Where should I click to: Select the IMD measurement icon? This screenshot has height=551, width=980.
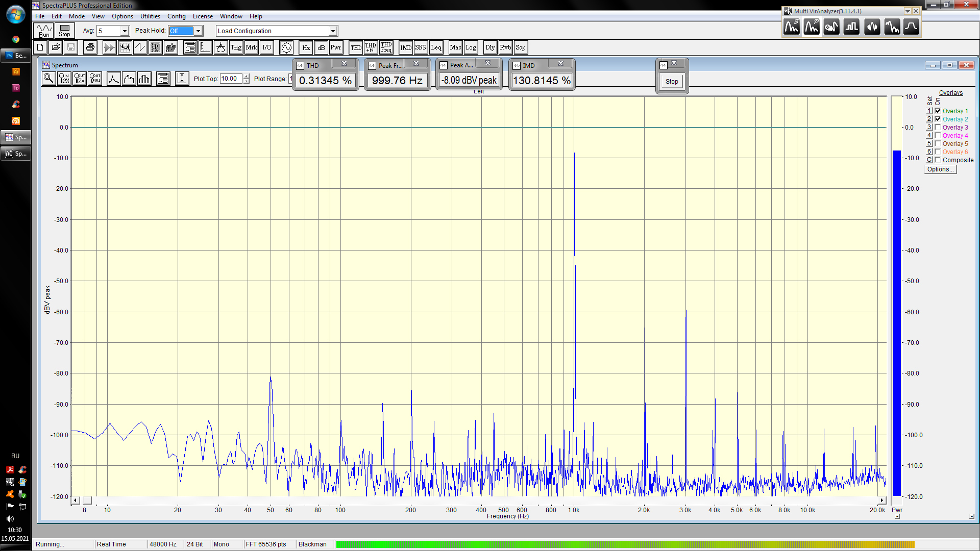406,47
